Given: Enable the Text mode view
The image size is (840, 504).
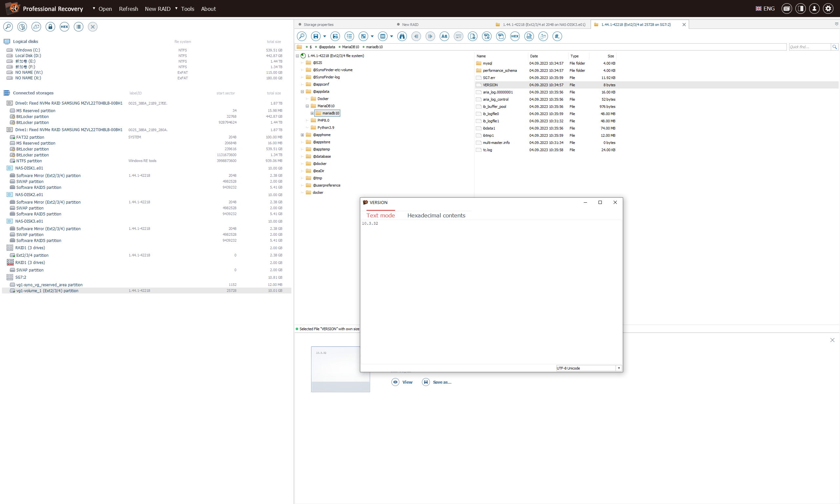Looking at the screenshot, I should tap(381, 215).
